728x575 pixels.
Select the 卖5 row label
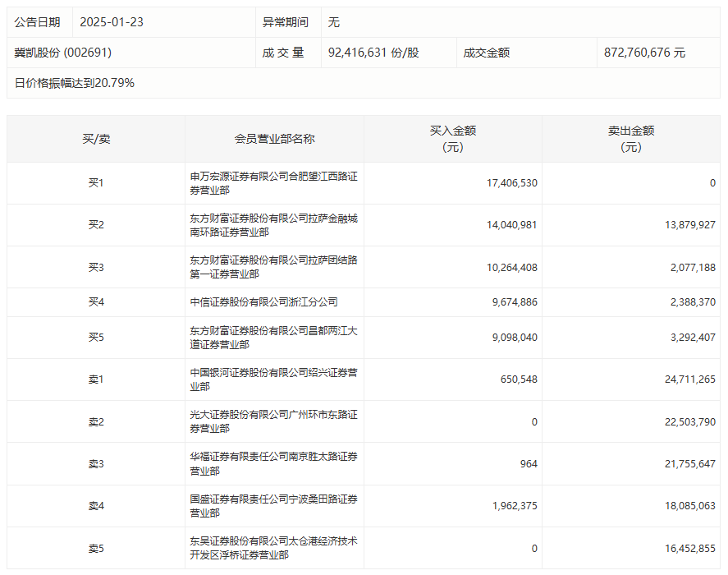[96, 549]
